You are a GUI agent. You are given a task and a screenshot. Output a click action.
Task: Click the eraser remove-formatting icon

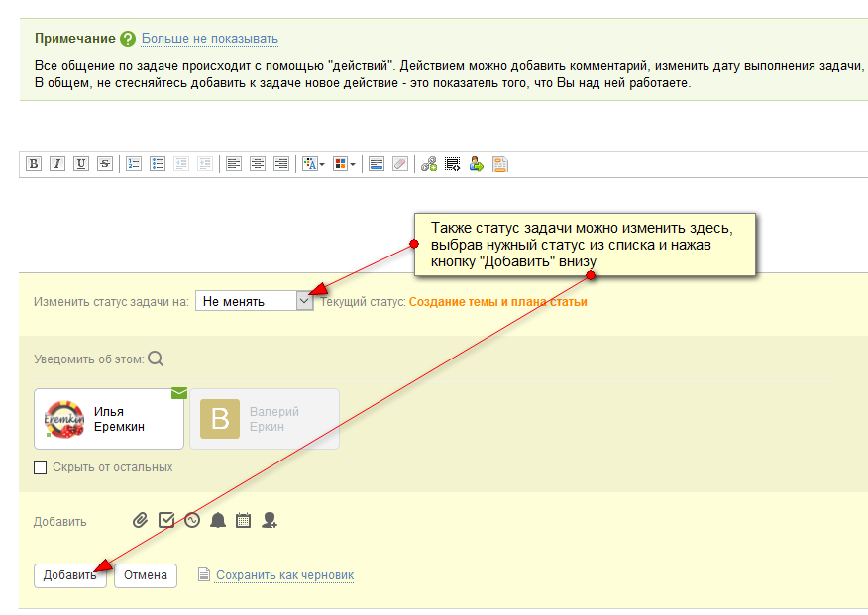click(400, 164)
